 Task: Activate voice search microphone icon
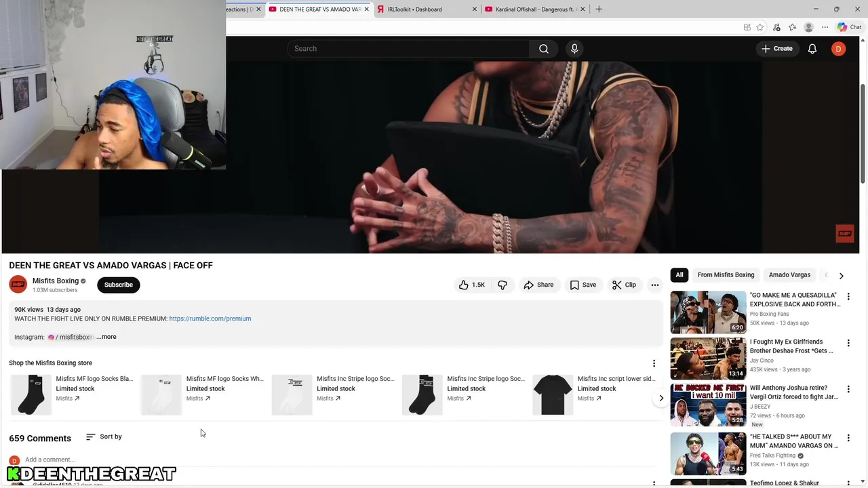574,49
